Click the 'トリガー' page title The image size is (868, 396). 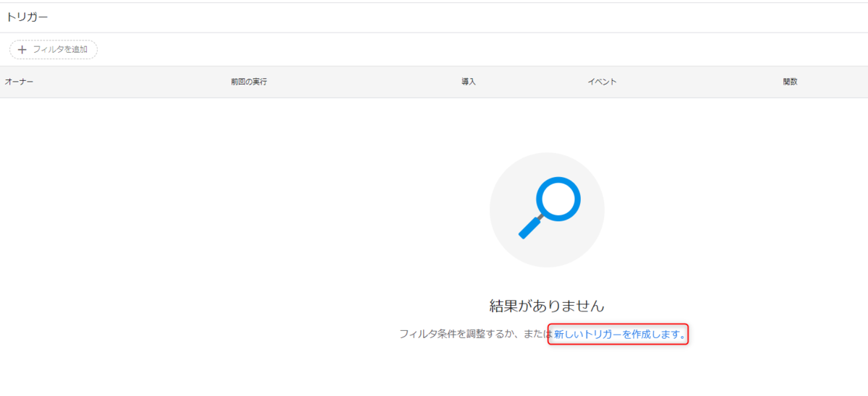tap(27, 17)
